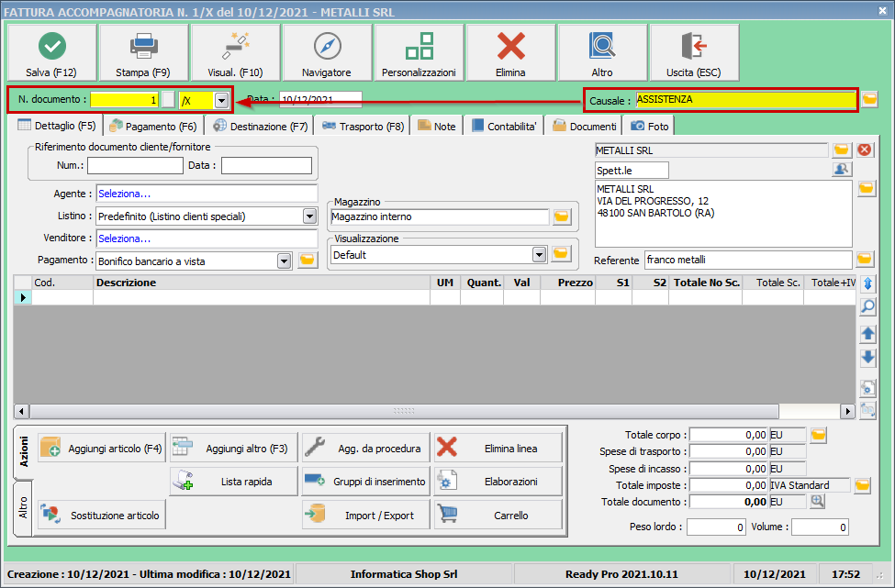
Task: Click the vertical resize arrows icon beside grid header
Action: 867,283
